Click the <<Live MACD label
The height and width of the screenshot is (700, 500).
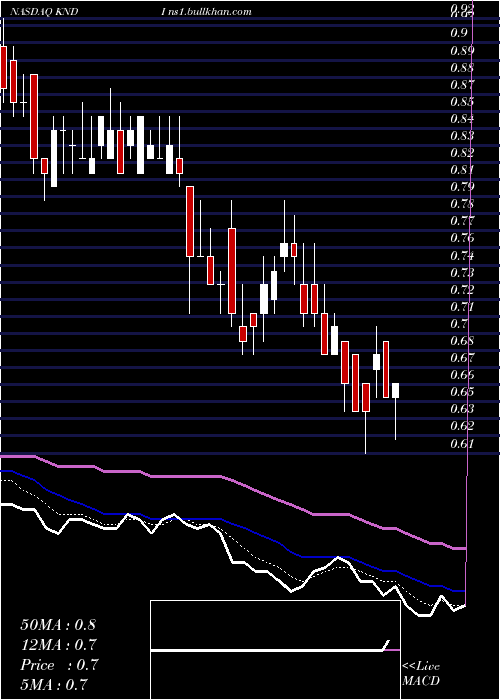coord(421,673)
